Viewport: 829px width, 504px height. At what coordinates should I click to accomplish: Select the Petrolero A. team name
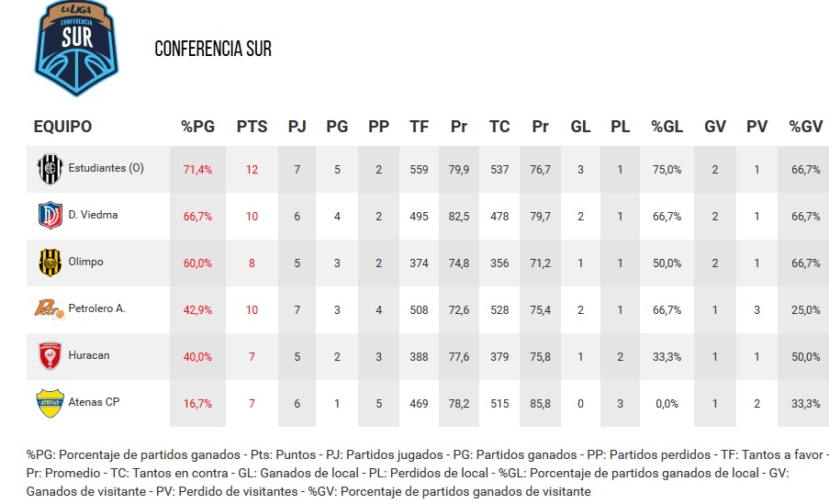click(x=96, y=309)
